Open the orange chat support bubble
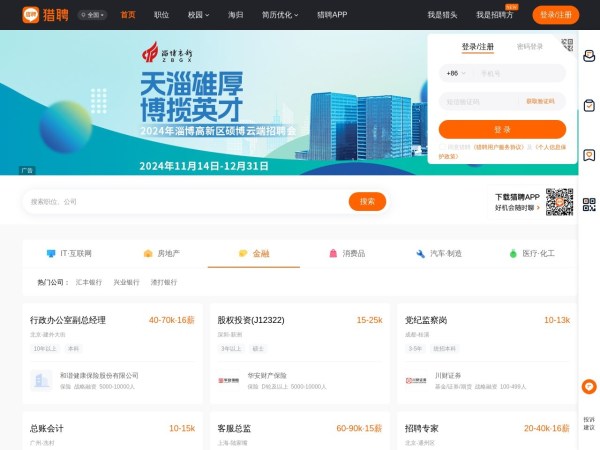This screenshot has width=600, height=450. [589, 387]
